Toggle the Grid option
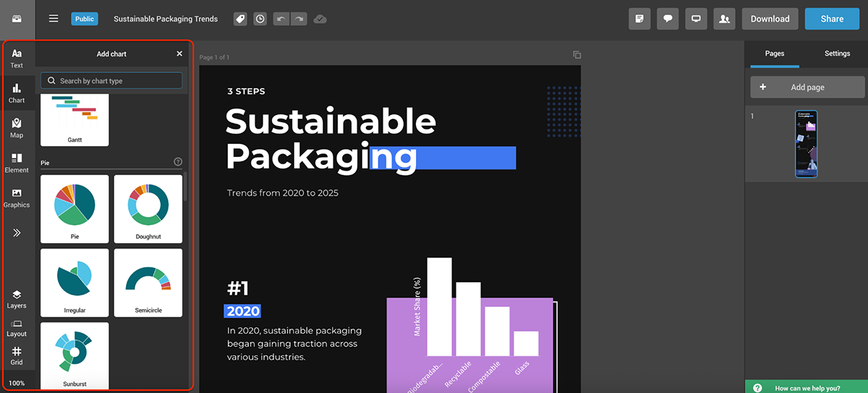Viewport: 868px width, 393px height. pos(17,356)
